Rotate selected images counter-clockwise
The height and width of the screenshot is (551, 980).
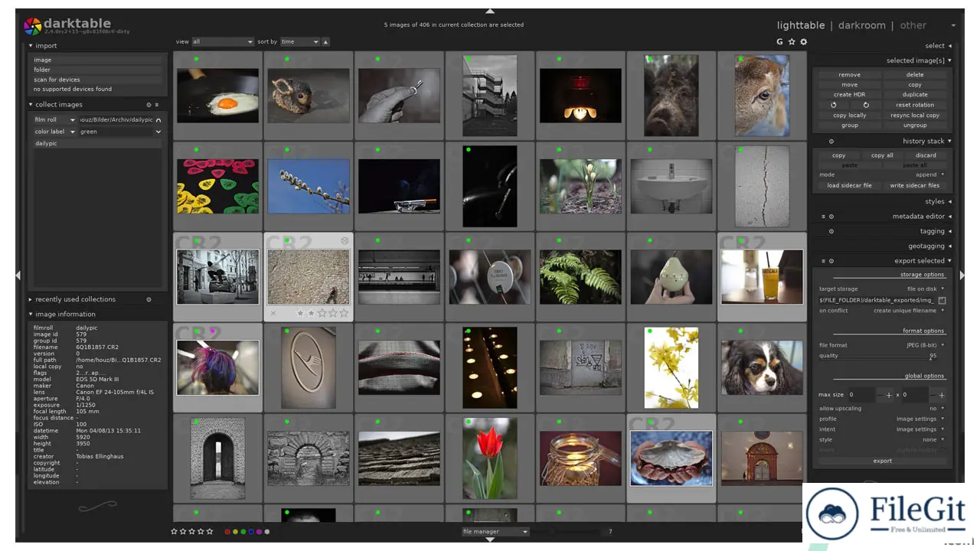click(834, 105)
